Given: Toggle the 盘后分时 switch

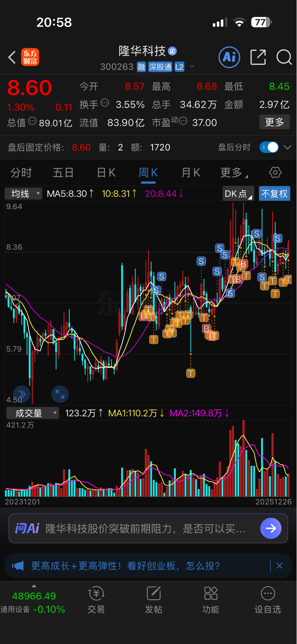Looking at the screenshot, I should pos(269,147).
